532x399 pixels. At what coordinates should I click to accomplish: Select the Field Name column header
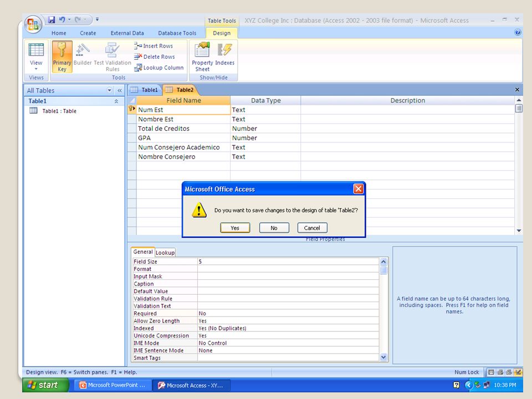(x=183, y=100)
